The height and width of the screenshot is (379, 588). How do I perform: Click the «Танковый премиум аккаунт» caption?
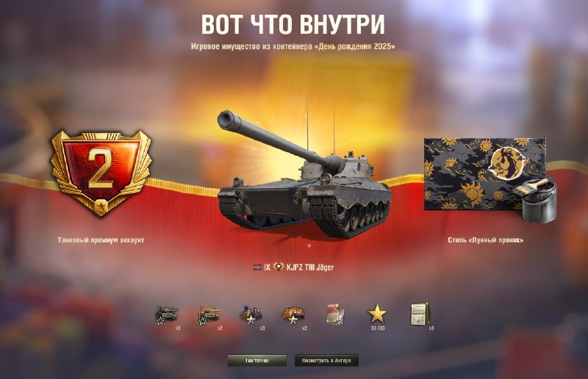(x=101, y=240)
